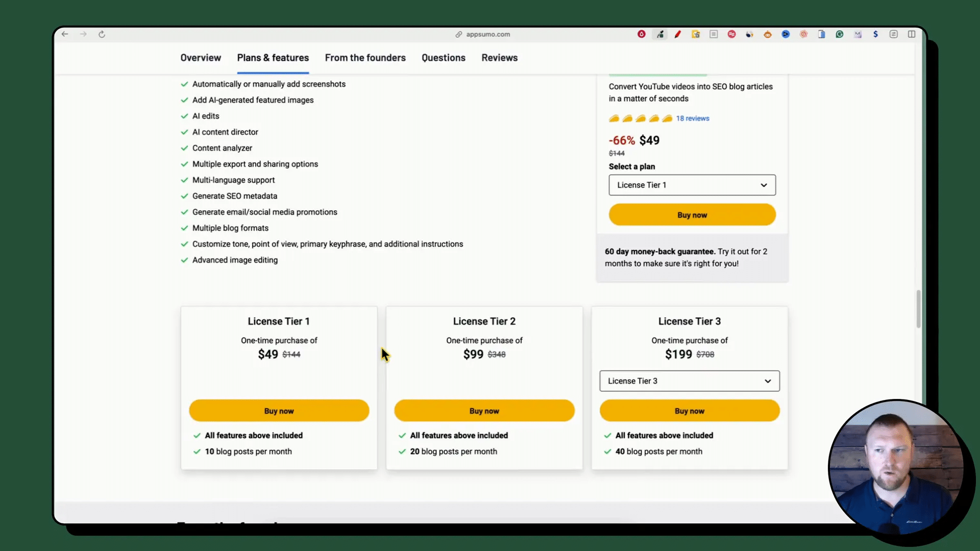Viewport: 980px width, 551px height.
Task: Click "Content analyzer" feature
Action: (222, 148)
